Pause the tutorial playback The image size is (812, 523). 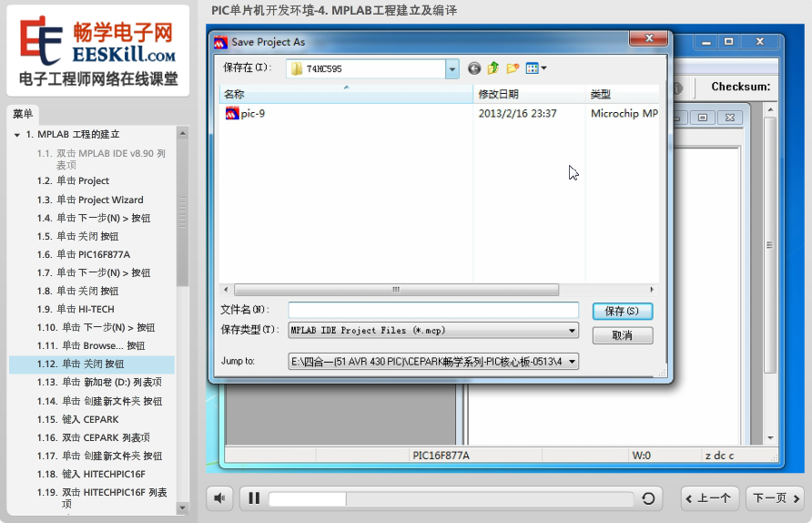tap(254, 498)
